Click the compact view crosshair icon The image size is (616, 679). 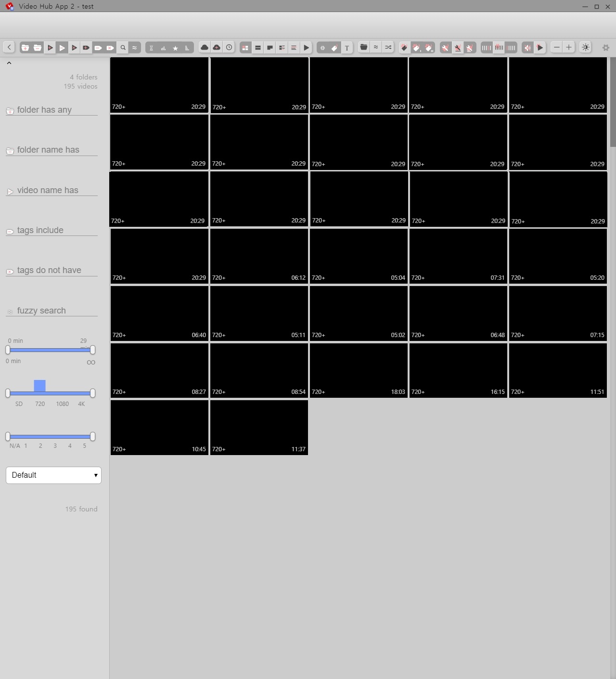[322, 48]
